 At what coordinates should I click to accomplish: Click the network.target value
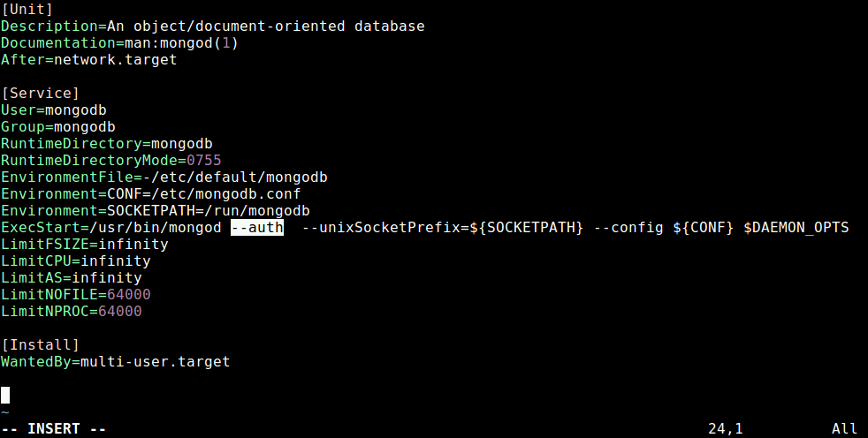click(116, 59)
